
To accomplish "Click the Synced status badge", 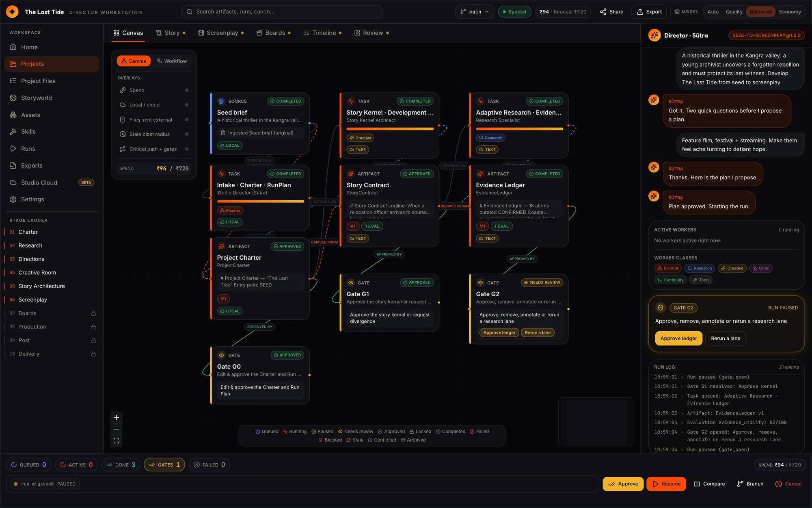I will coord(514,12).
